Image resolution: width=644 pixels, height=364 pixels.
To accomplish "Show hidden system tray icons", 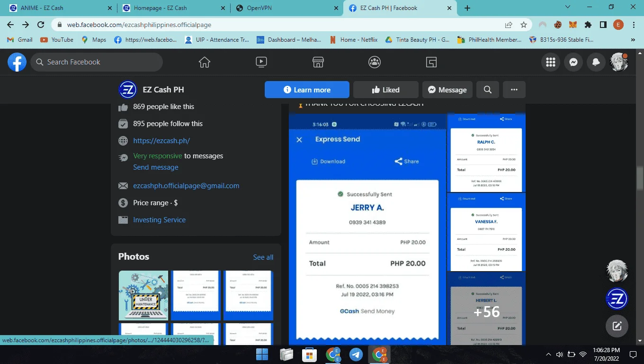I will click(x=548, y=354).
